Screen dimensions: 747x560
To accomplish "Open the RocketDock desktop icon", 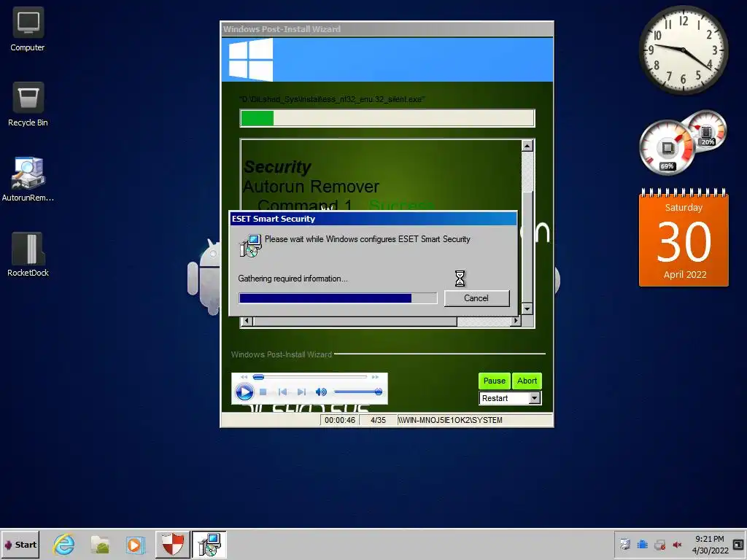I will click(x=28, y=254).
